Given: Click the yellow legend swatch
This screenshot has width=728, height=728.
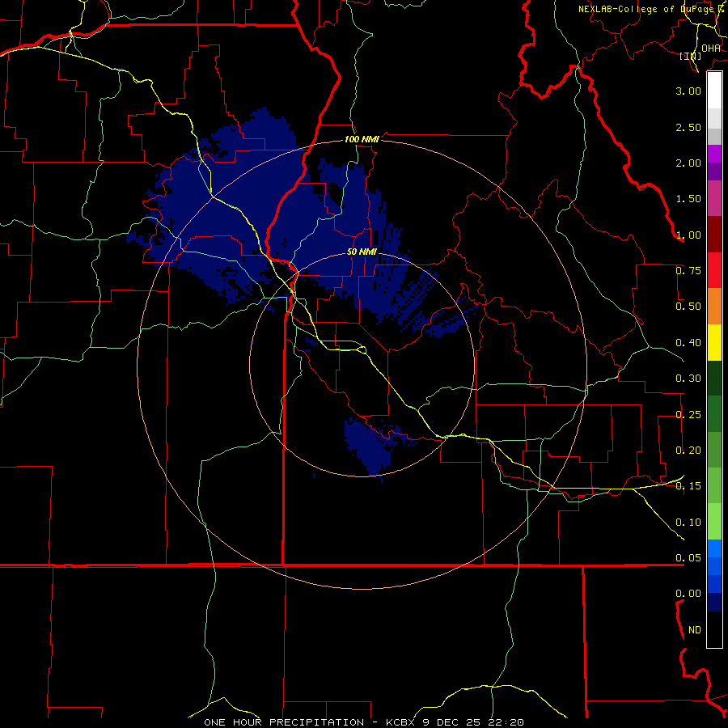Looking at the screenshot, I should (x=714, y=342).
